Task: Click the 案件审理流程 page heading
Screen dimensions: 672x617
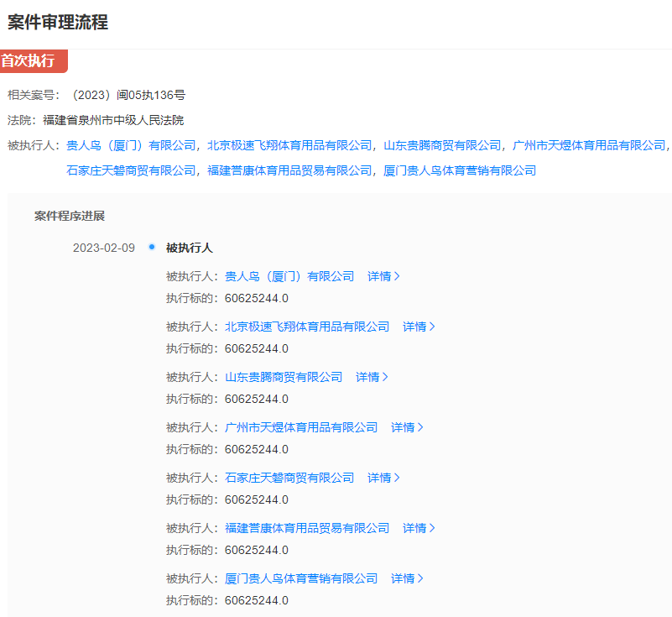Action: click(x=58, y=23)
